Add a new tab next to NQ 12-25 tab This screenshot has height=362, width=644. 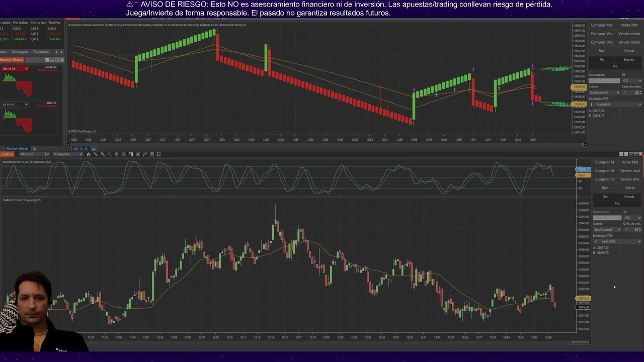[94, 149]
